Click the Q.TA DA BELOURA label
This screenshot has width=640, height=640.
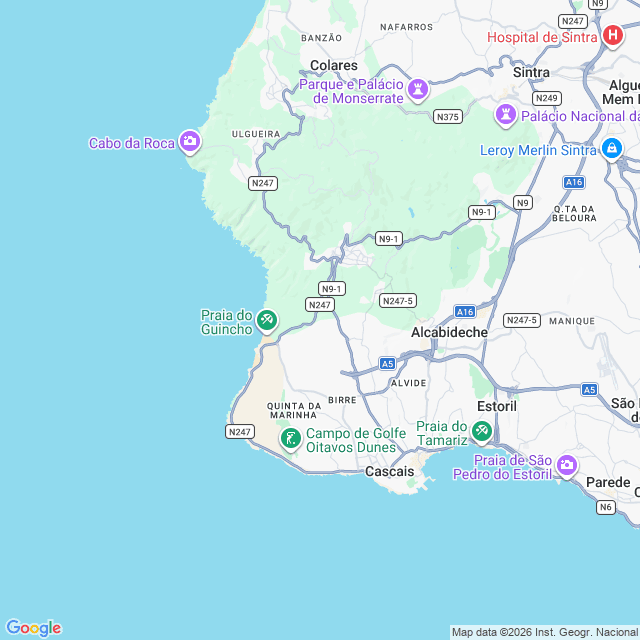(x=574, y=213)
